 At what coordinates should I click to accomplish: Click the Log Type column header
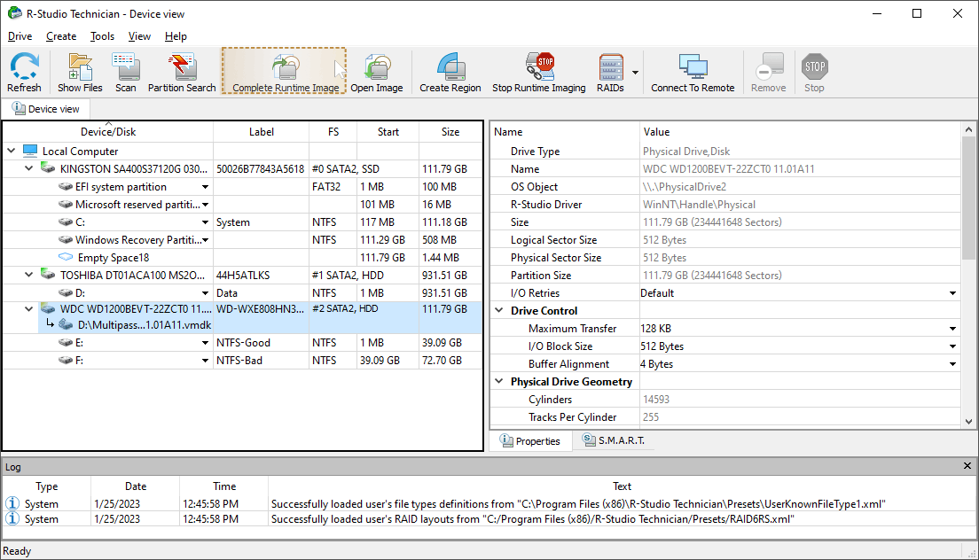point(47,486)
